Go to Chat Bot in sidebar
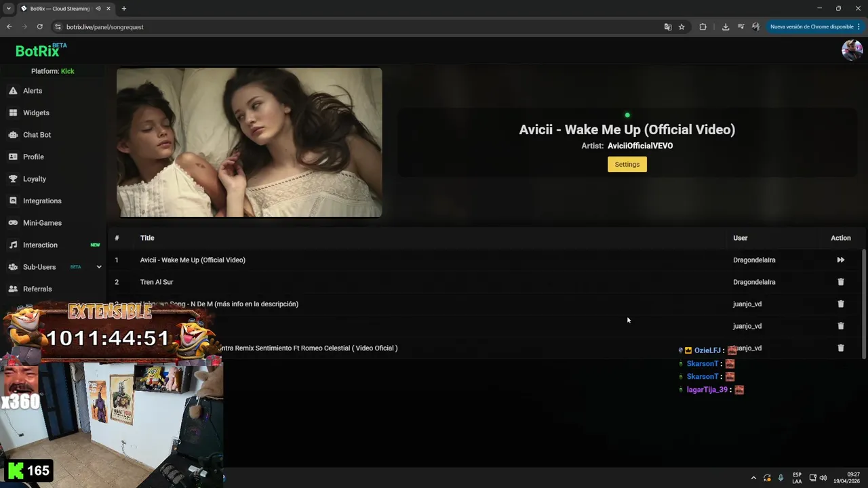The image size is (868, 488). pos(37,135)
